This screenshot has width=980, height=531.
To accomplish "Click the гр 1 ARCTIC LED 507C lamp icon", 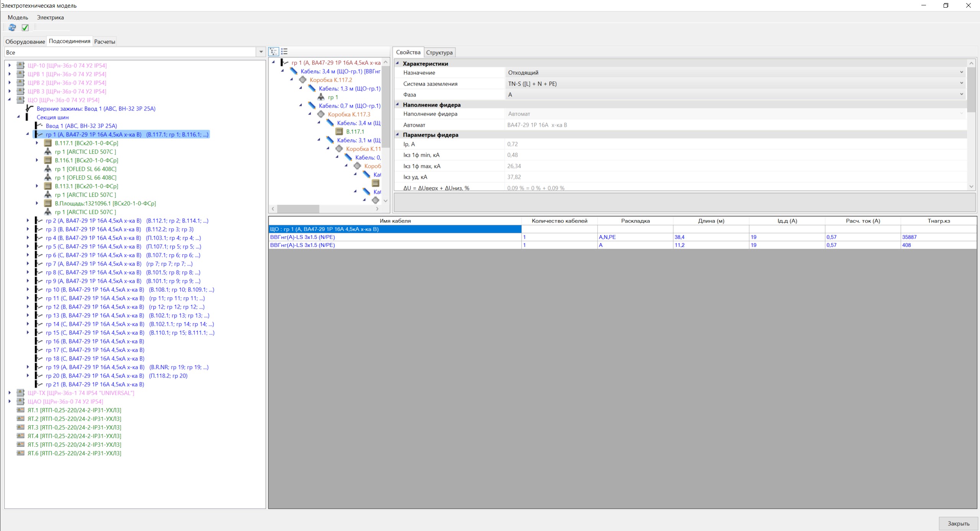I will (48, 152).
